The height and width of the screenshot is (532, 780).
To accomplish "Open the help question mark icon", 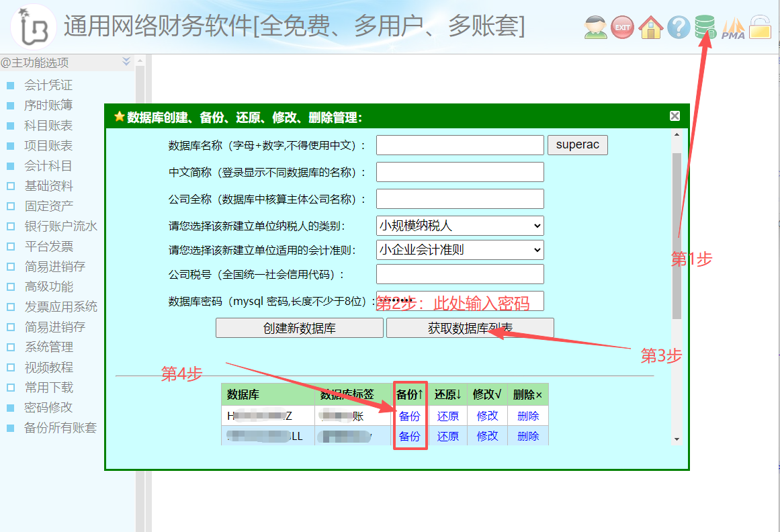I will [x=679, y=28].
